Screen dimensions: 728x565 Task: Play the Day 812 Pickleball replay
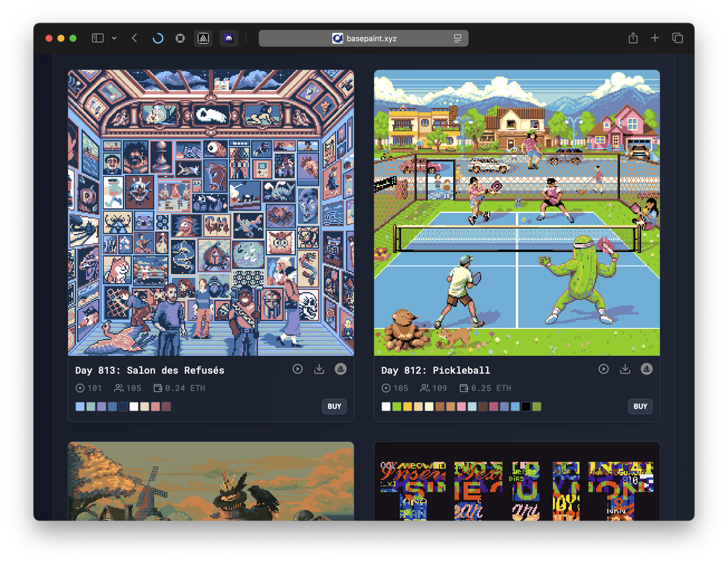[x=603, y=369]
